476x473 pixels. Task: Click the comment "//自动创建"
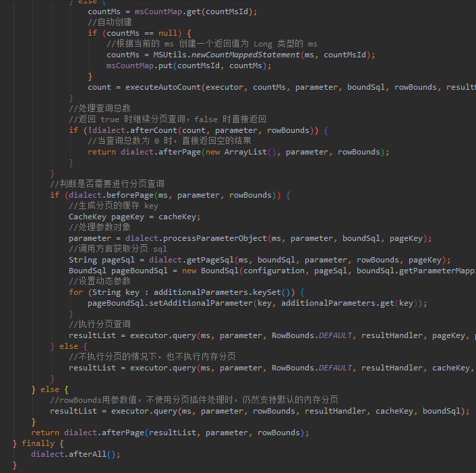(x=110, y=22)
